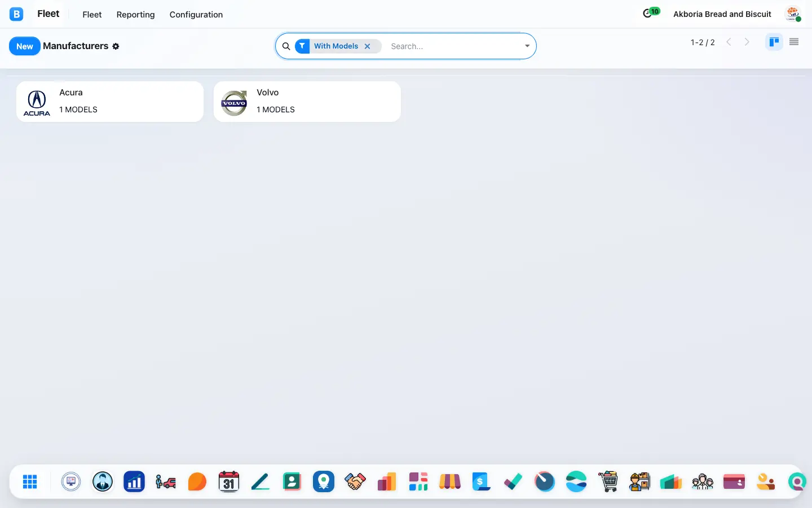The height and width of the screenshot is (508, 812).
Task: Switch to List view
Action: (x=794, y=42)
